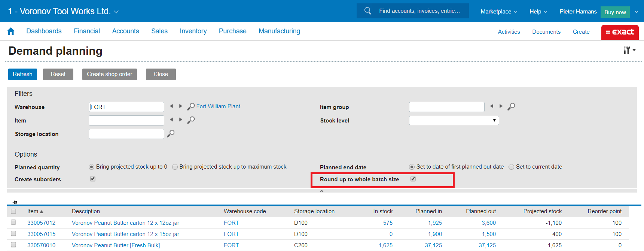The image size is (644, 251).
Task: Uncheck Round up to whole batch size
Action: coord(413,179)
